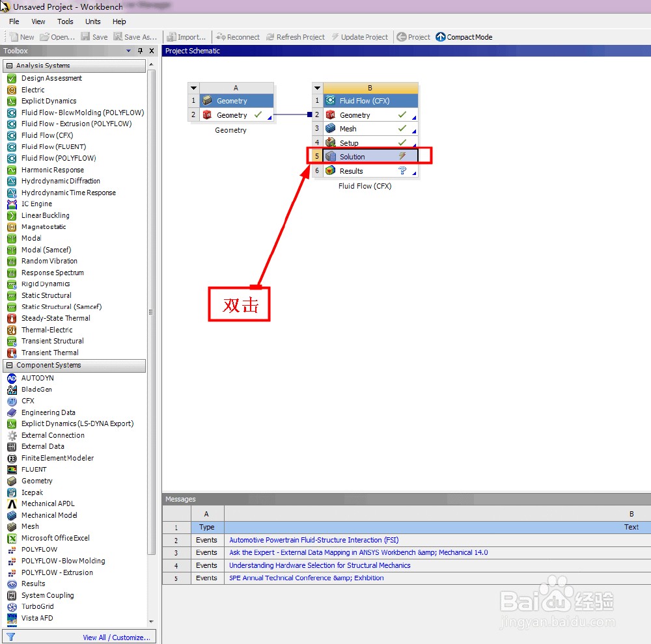Screen dimensions: 651x644
Task: Click the Reconnect toolbar button
Action: pos(238,37)
